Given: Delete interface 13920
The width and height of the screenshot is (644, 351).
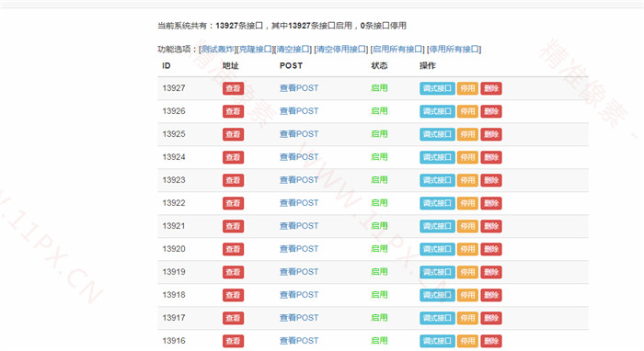Looking at the screenshot, I should [491, 249].
